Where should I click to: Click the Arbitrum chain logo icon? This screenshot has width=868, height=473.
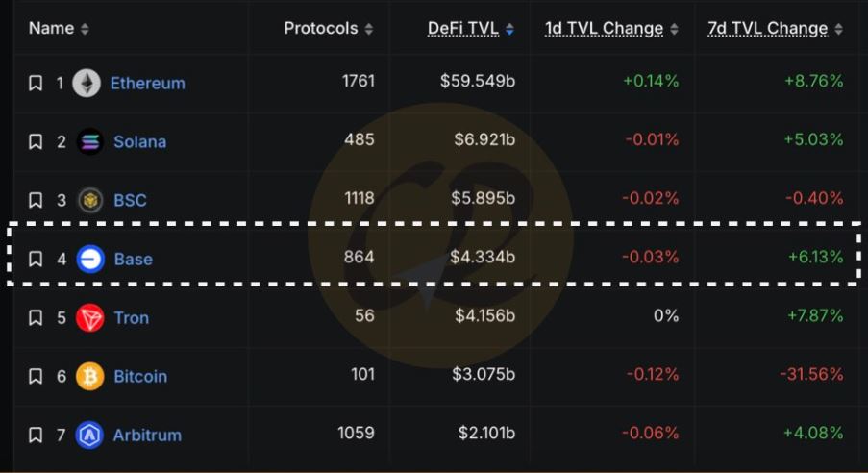pos(90,435)
